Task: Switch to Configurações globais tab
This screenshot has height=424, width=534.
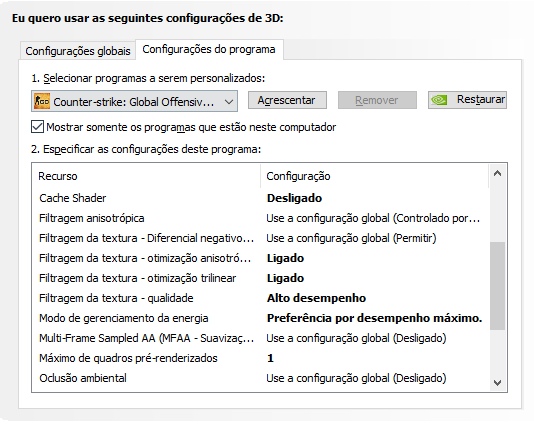Action: click(78, 51)
